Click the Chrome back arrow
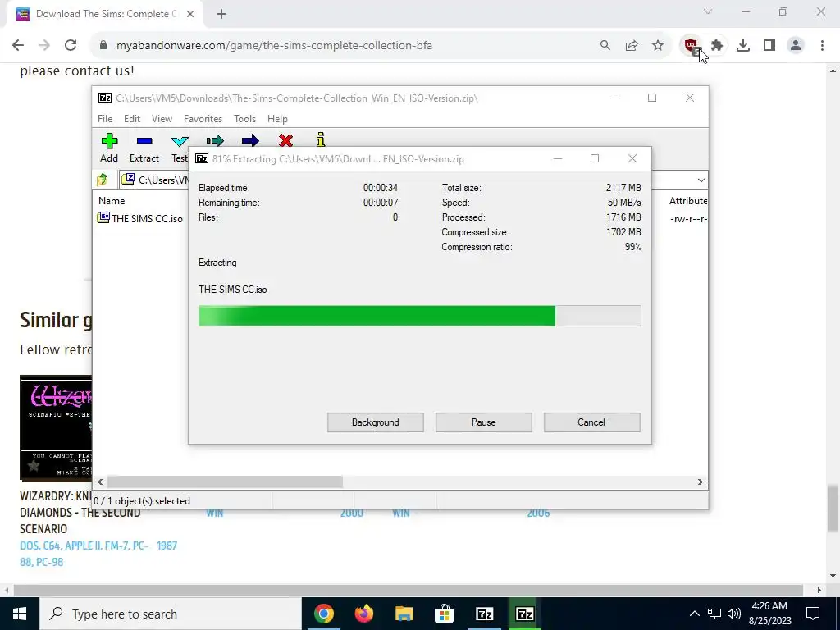This screenshot has width=840, height=630. pos(18,46)
